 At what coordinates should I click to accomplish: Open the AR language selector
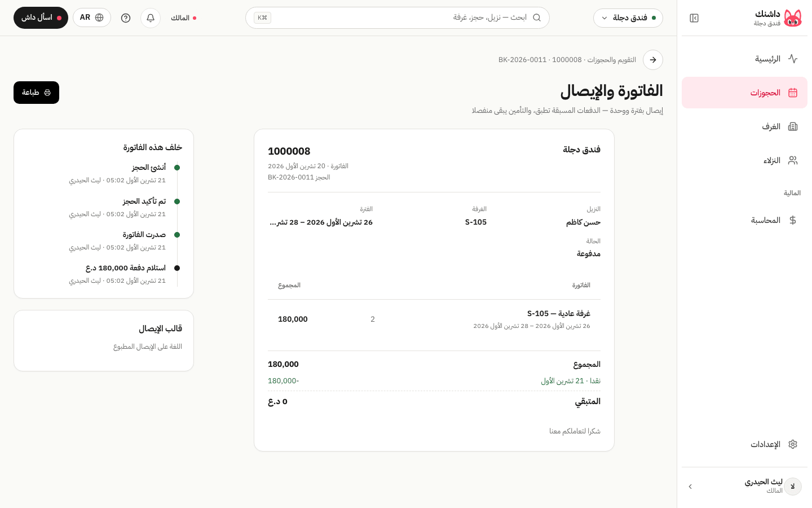pos(92,17)
